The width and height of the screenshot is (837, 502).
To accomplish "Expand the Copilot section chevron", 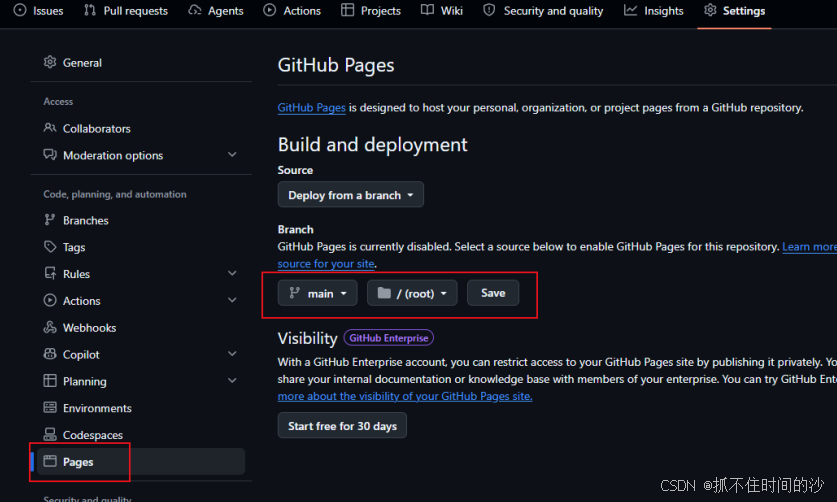I will 232,354.
